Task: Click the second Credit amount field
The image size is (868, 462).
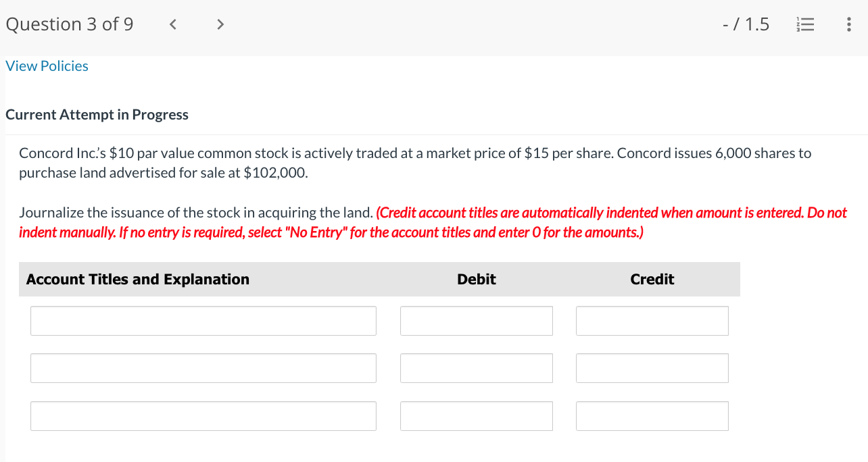Action: point(652,368)
